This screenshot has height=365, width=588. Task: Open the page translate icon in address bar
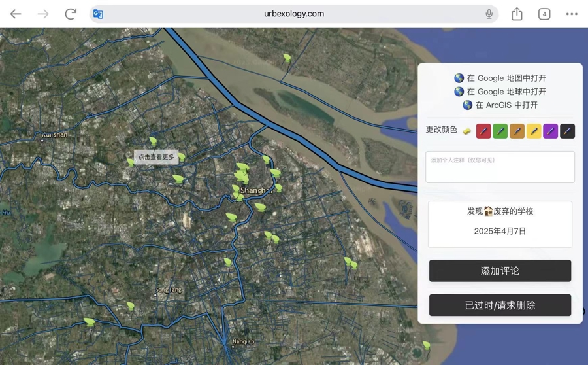pyautogui.click(x=98, y=14)
